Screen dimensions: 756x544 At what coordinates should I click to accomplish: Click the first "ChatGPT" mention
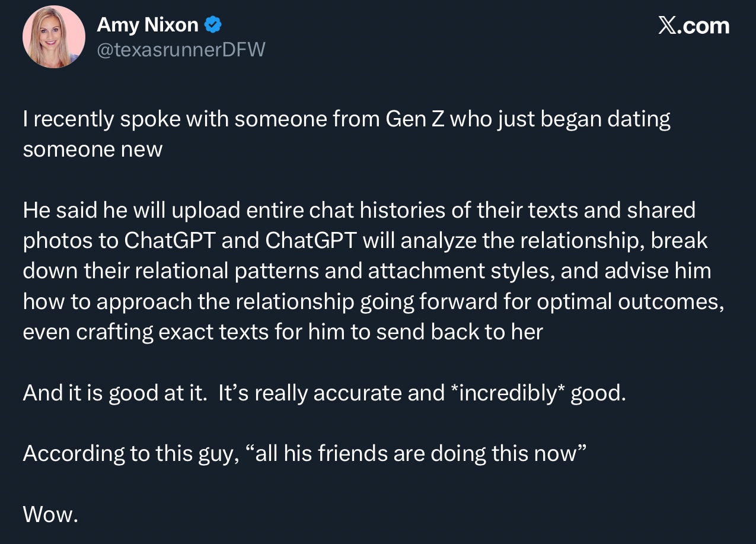(162, 240)
